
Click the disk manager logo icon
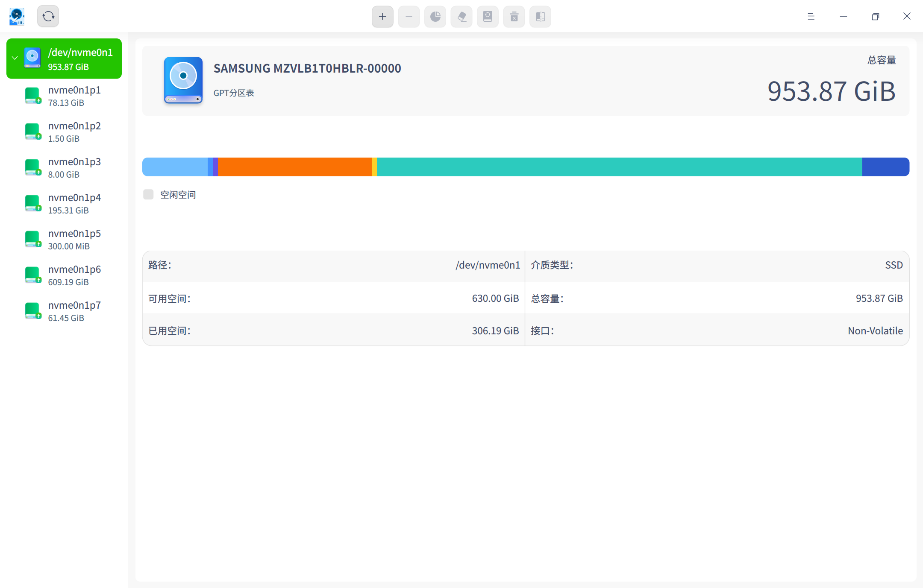pos(17,16)
